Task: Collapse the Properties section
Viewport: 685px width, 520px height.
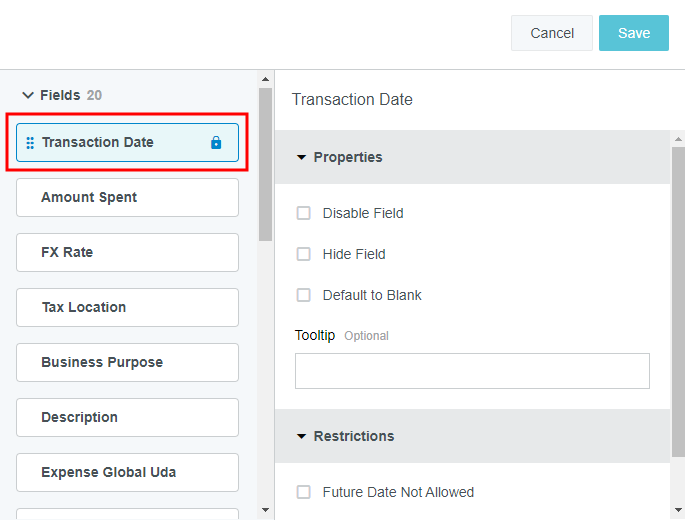Action: 301,157
